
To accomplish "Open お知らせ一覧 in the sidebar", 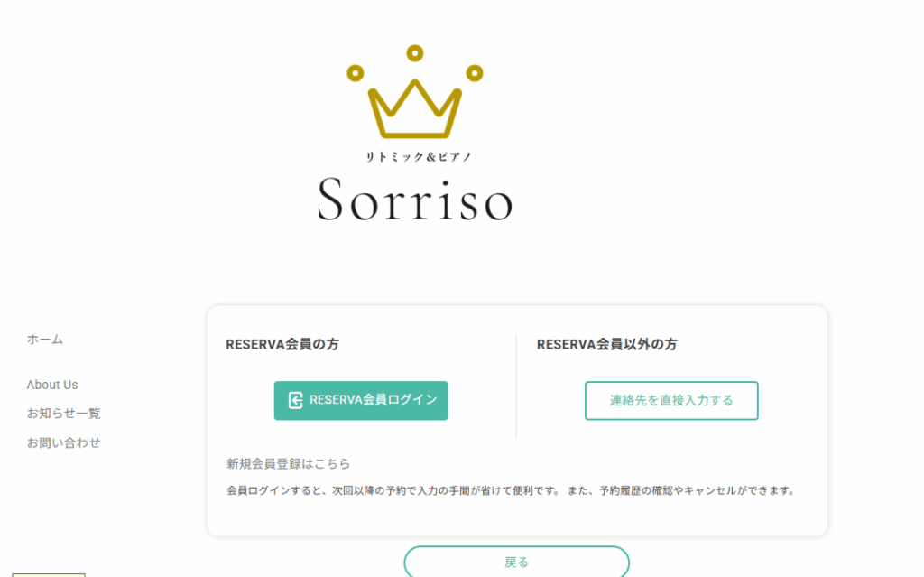I will (x=64, y=413).
